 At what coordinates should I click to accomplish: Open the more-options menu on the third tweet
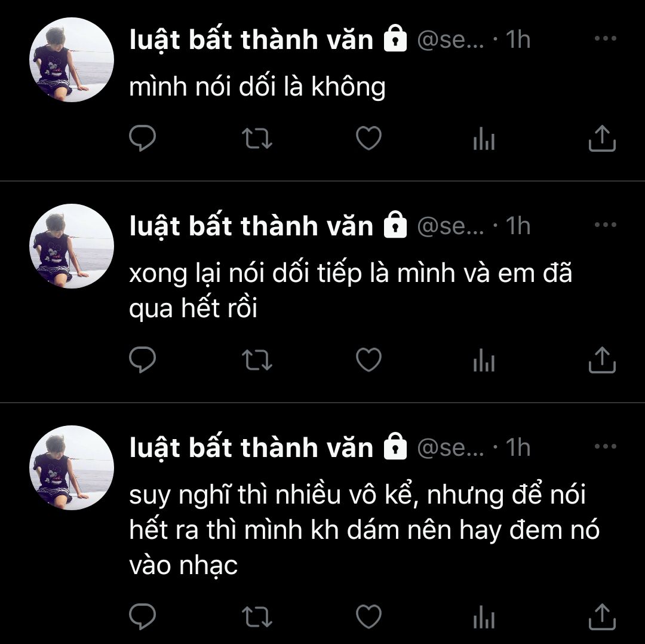coord(606,446)
